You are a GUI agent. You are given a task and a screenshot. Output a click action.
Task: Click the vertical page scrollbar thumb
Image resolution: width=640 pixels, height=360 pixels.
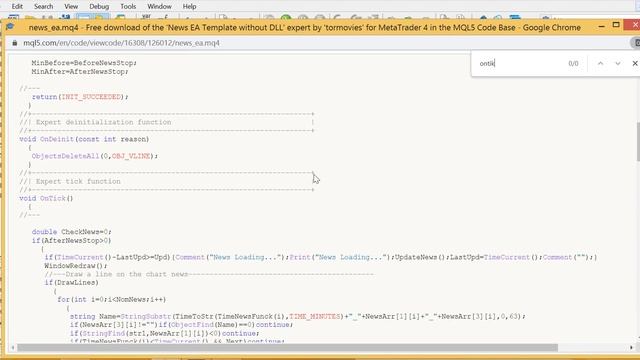[x=638, y=142]
